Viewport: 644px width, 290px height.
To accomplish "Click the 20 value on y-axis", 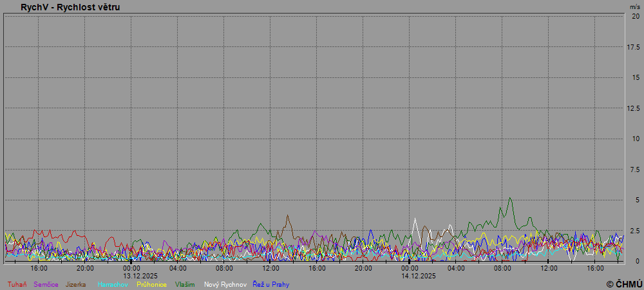I will click(636, 16).
